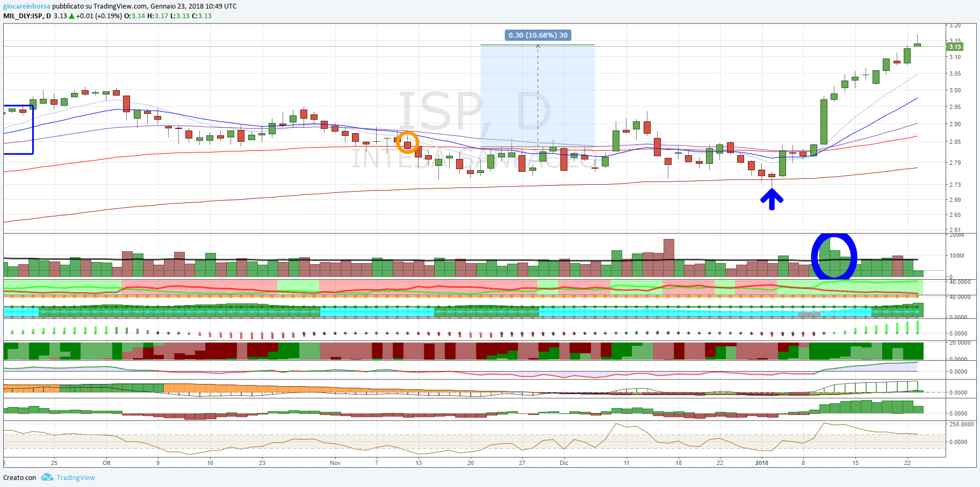Click the 18 date axis label
The image size is (980, 487).
[x=679, y=463]
